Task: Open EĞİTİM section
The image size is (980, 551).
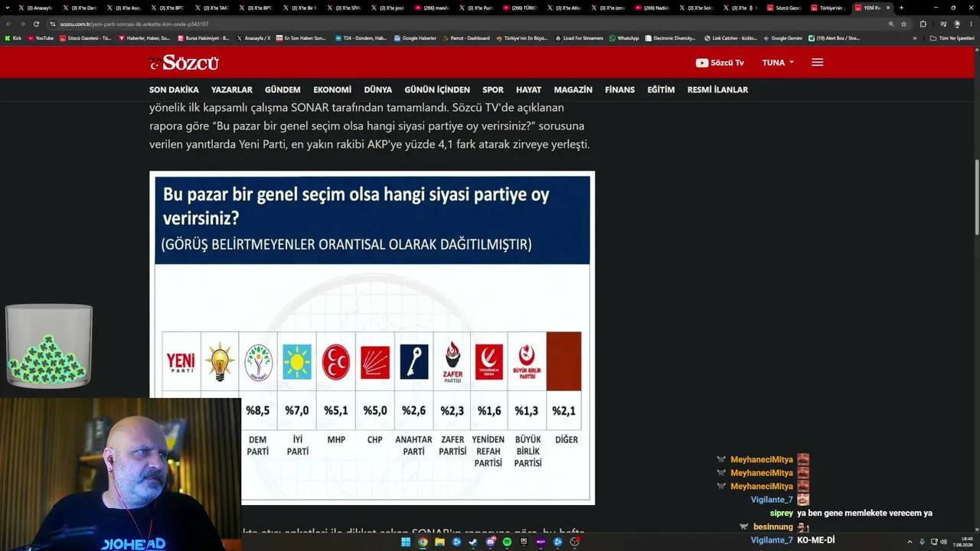Action: [x=661, y=90]
